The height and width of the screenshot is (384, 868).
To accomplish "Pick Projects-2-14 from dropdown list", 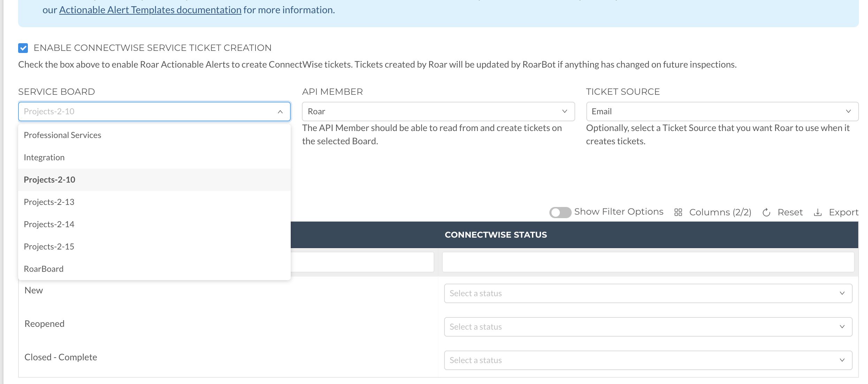I will point(49,224).
